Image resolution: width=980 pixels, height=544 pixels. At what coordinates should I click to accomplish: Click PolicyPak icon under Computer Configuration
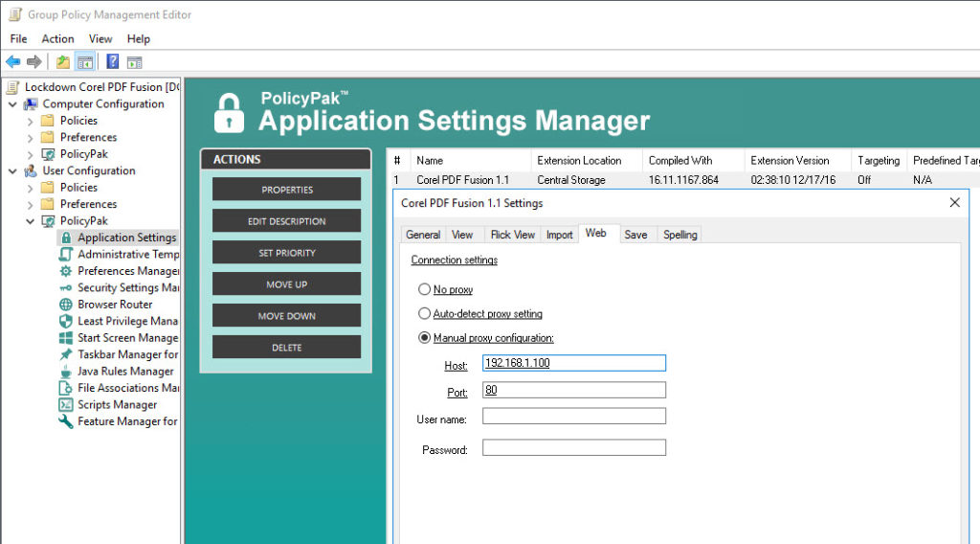[48, 154]
